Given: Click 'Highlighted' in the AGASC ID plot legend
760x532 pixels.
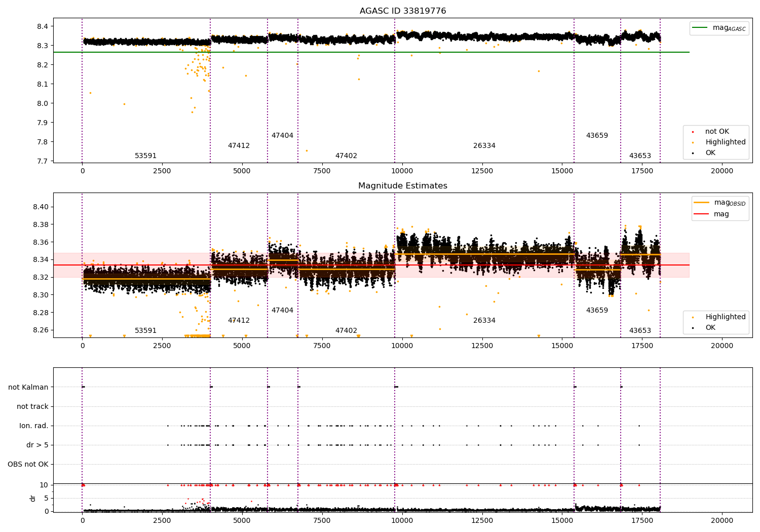Looking at the screenshot, I should coord(726,142).
